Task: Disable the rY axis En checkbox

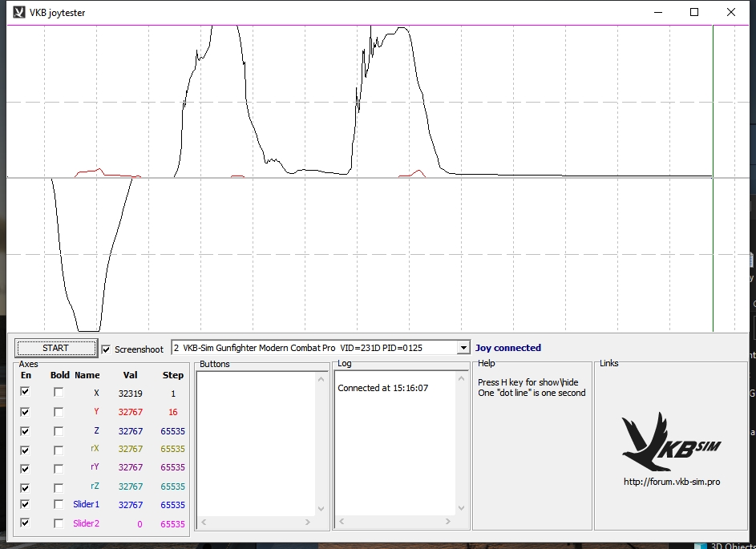Action: [x=25, y=468]
